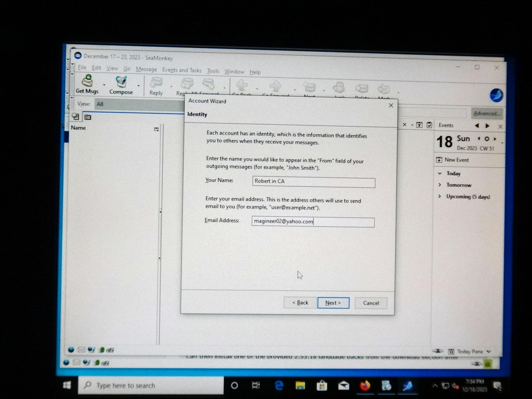Screen dimensions: 532x399
Task: Expand the Tomorrow section
Action: pos(440,185)
